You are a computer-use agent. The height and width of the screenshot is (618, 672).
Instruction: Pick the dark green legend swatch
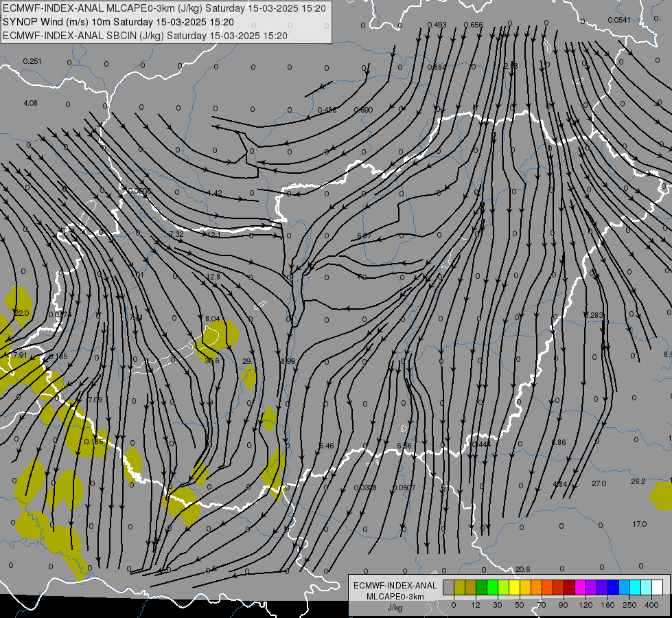click(x=481, y=587)
